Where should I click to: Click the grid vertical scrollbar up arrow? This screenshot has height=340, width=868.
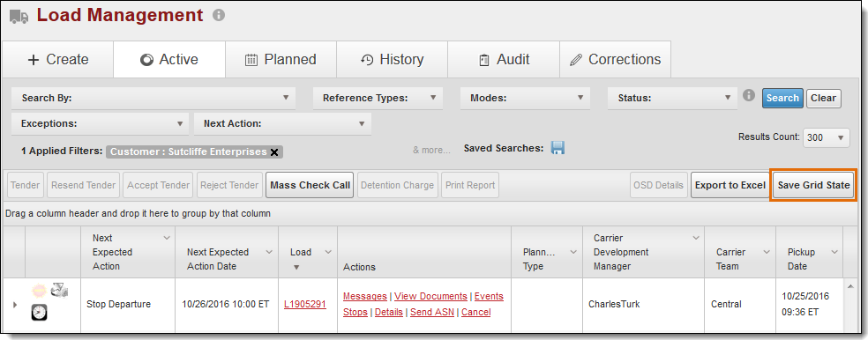[x=849, y=285]
